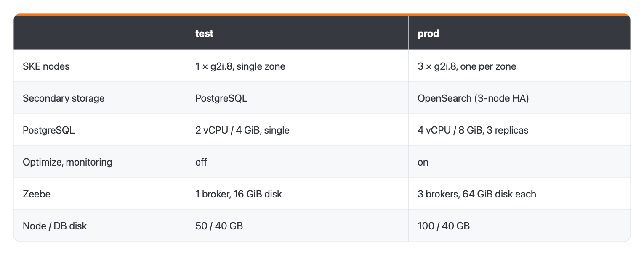The width and height of the screenshot is (644, 255).
Task: Click the '2 vCPU / 4 GiB, single' cell
Action: pos(242,130)
